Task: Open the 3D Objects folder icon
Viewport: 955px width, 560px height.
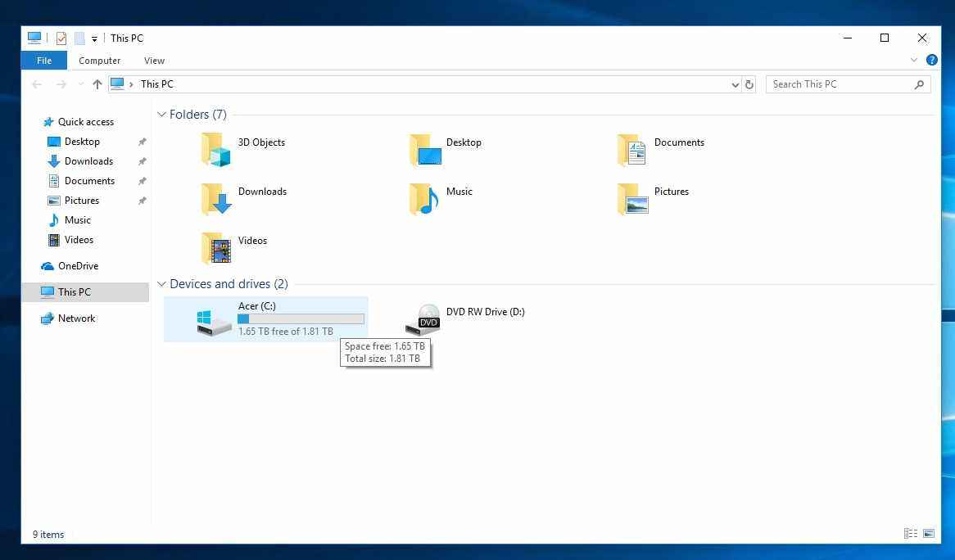Action: click(x=216, y=150)
